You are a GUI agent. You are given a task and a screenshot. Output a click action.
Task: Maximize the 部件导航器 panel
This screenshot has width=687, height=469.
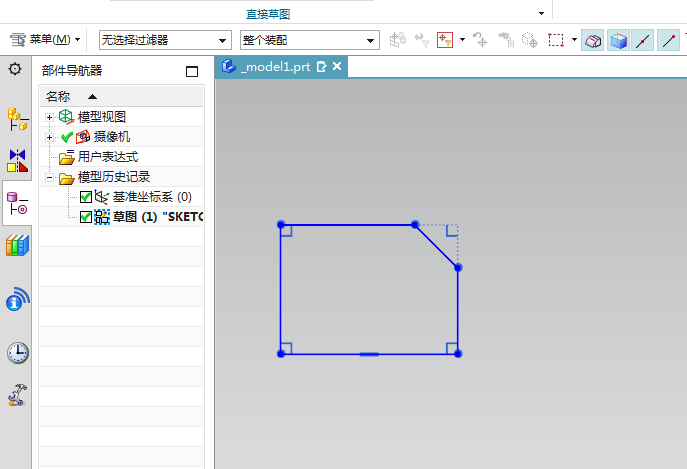click(192, 71)
